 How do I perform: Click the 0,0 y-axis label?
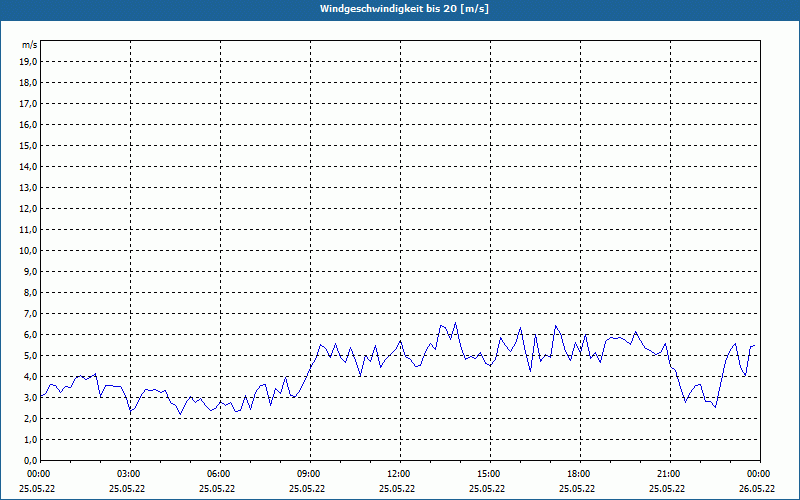pyautogui.click(x=30, y=460)
